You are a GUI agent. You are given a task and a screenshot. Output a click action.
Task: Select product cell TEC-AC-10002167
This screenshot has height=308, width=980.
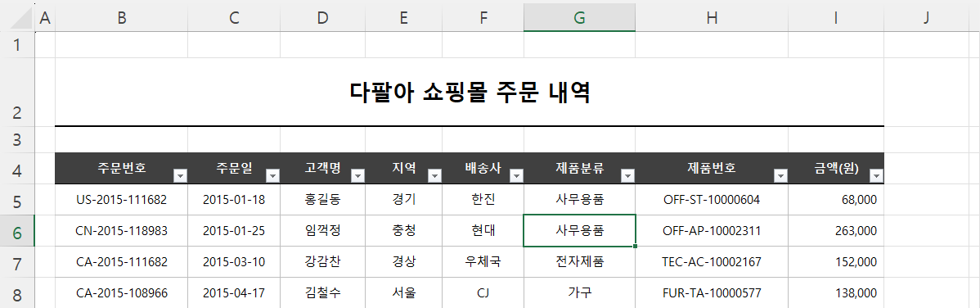712,261
